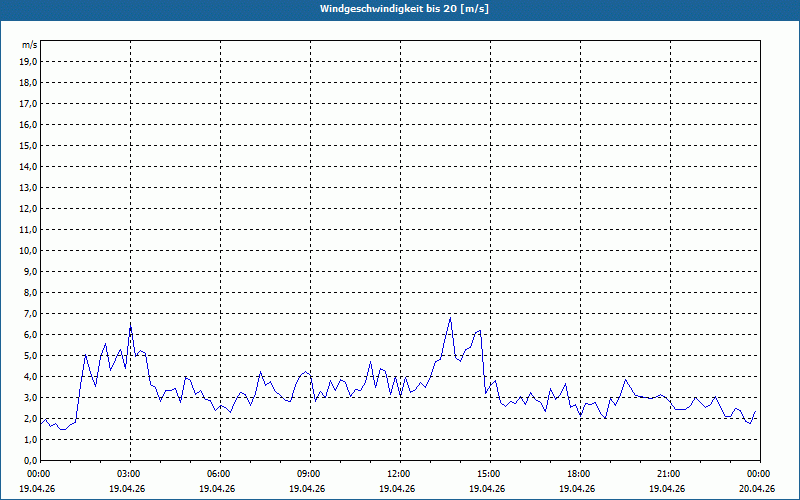This screenshot has height=500, width=800.
Task: Click the 4,0 y-axis value
Action: [x=30, y=376]
